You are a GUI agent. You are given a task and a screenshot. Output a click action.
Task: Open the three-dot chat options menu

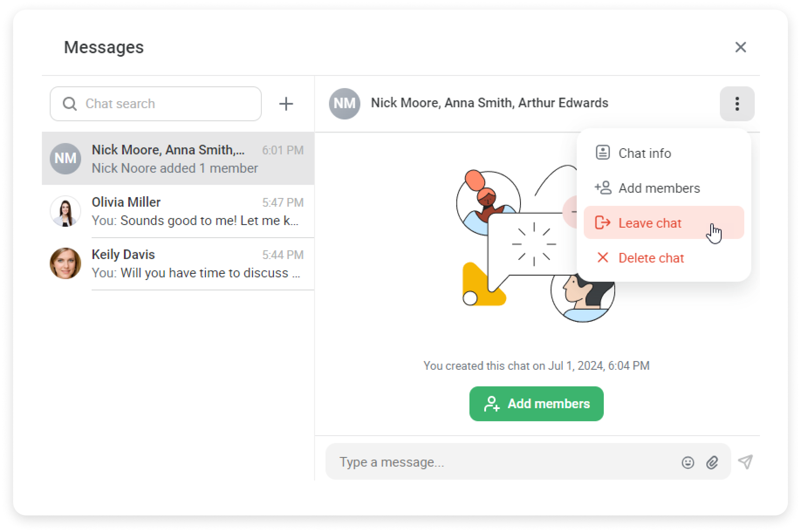pyautogui.click(x=736, y=104)
